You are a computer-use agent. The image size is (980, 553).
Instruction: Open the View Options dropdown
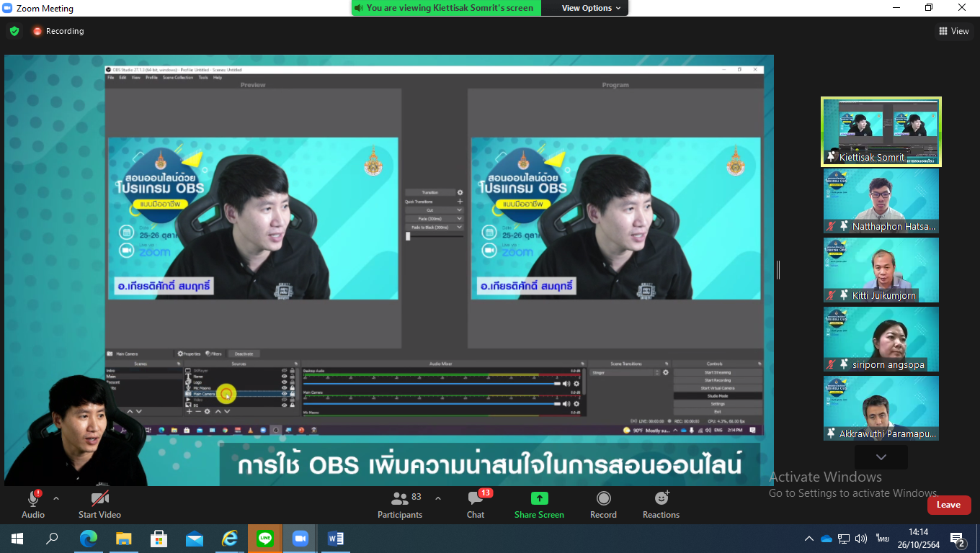[591, 8]
